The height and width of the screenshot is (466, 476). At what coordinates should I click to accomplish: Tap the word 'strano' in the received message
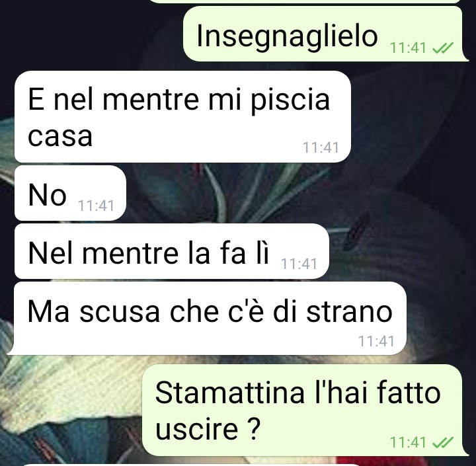pos(350,312)
